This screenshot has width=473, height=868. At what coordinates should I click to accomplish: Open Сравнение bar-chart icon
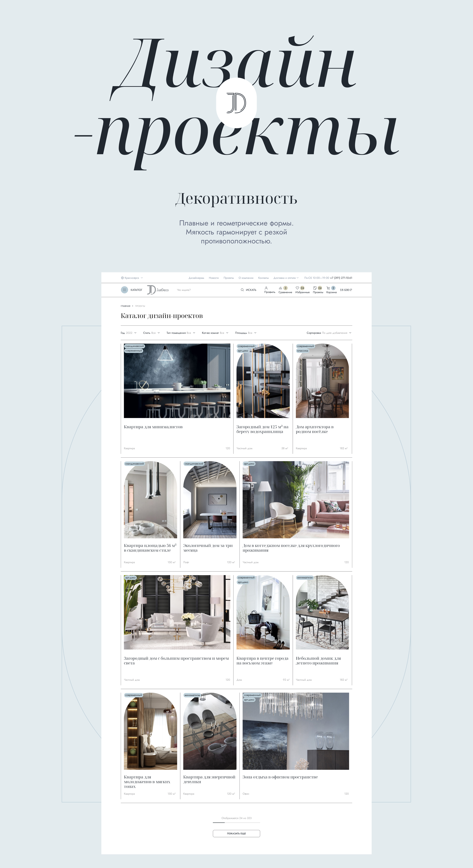point(280,288)
